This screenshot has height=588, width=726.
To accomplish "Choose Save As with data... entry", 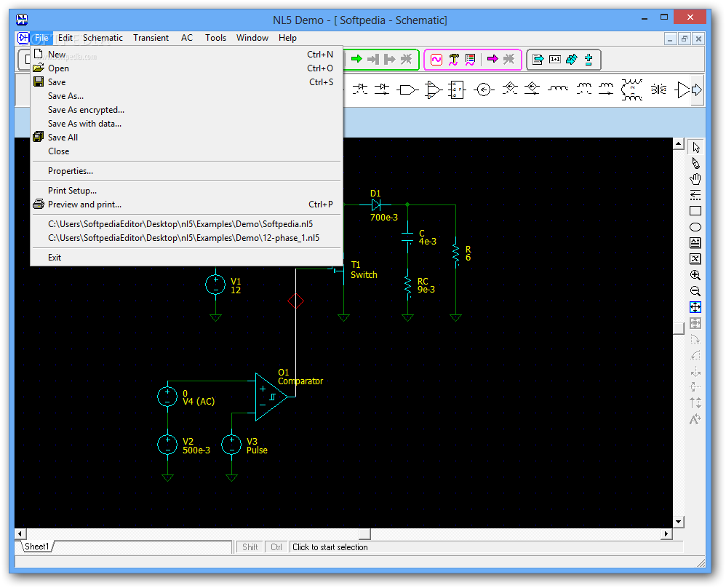I will coord(187,124).
